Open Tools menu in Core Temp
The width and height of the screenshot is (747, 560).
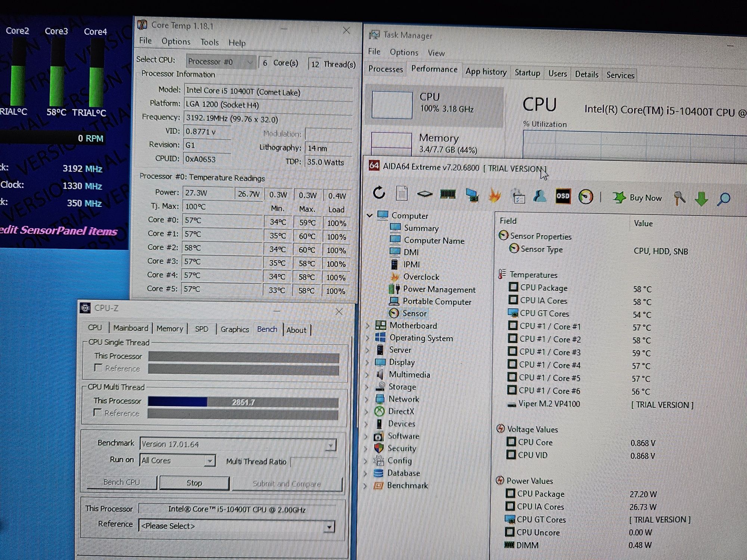(209, 42)
